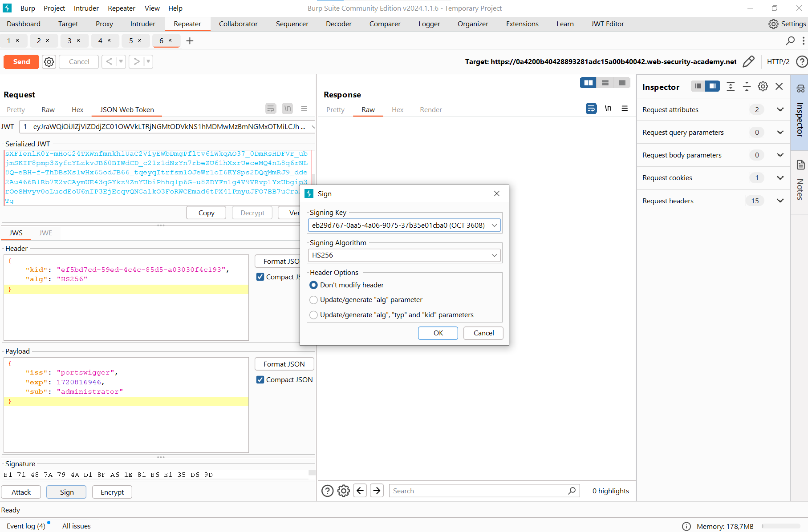The image size is (808, 532).
Task: Dock Inspector to the left layout
Action: [x=698, y=86]
